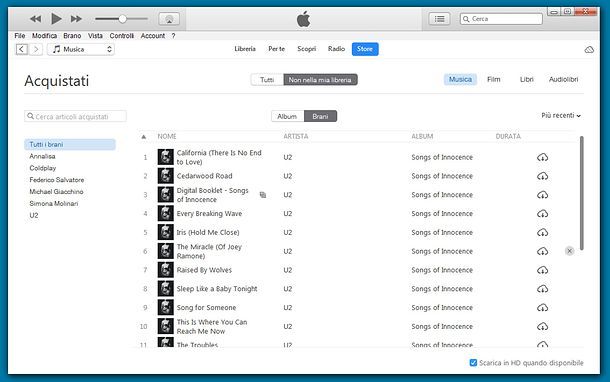Download The Miracle (Of Joey Ramone)
The width and height of the screenshot is (610, 382).
[x=543, y=251]
